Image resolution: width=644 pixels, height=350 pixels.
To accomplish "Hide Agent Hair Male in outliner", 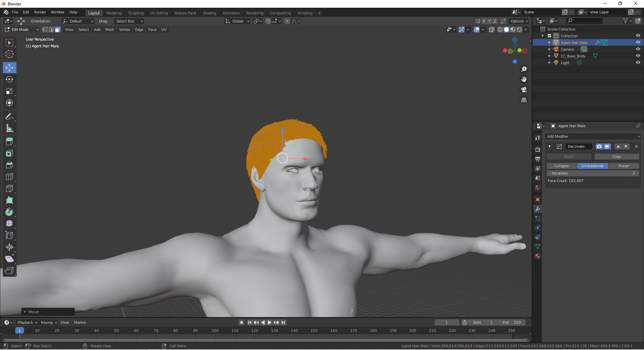I will [x=638, y=42].
